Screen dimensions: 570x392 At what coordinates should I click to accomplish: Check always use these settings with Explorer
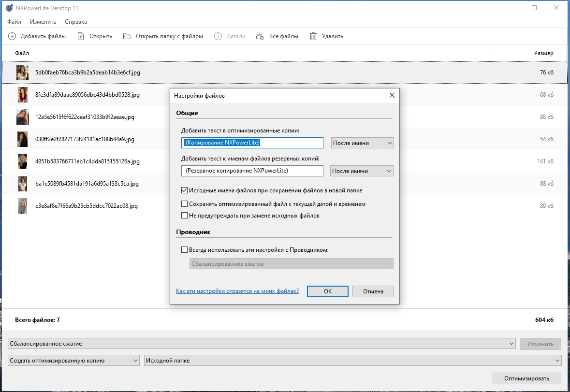(184, 250)
